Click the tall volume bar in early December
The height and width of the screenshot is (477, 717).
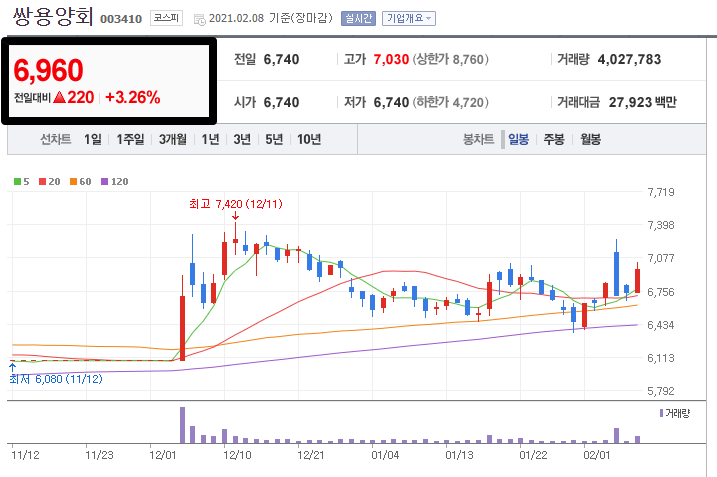(182, 425)
